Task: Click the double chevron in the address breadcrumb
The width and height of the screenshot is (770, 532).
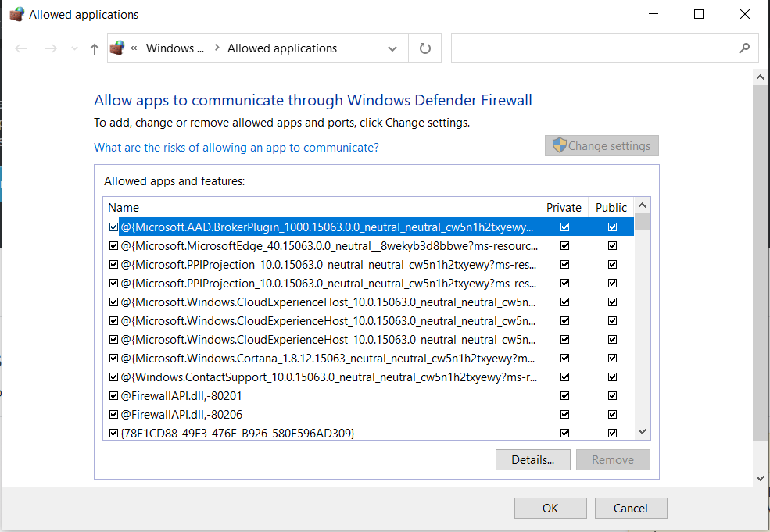Action: pos(134,48)
